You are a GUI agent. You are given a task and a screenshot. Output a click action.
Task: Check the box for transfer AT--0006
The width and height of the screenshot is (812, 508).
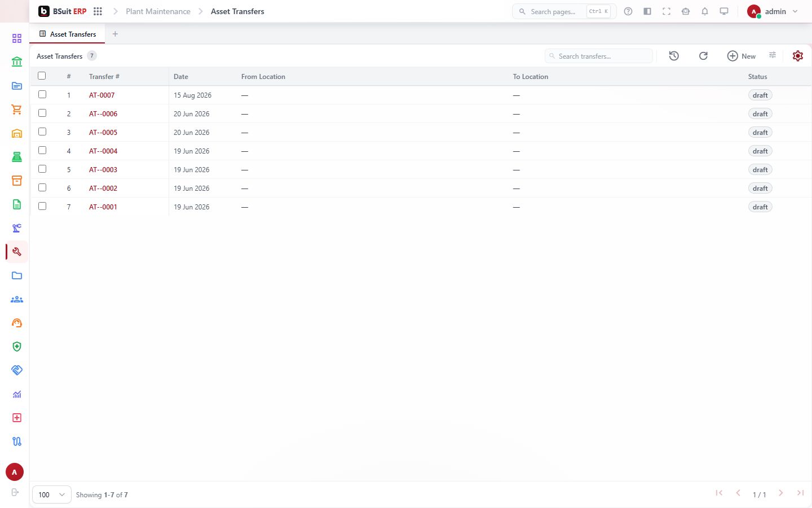42,113
